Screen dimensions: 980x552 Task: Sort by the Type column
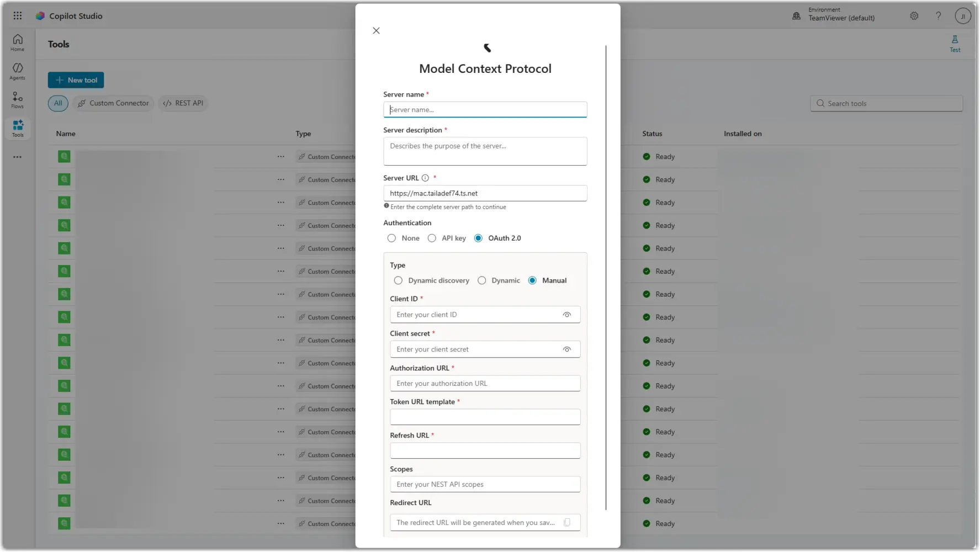pyautogui.click(x=303, y=134)
